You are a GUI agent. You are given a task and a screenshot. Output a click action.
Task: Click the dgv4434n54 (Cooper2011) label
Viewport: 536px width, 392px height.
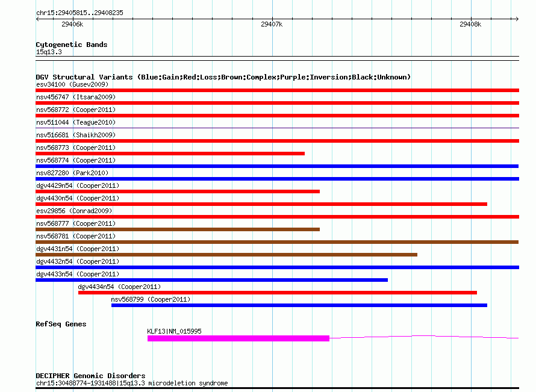point(119,287)
